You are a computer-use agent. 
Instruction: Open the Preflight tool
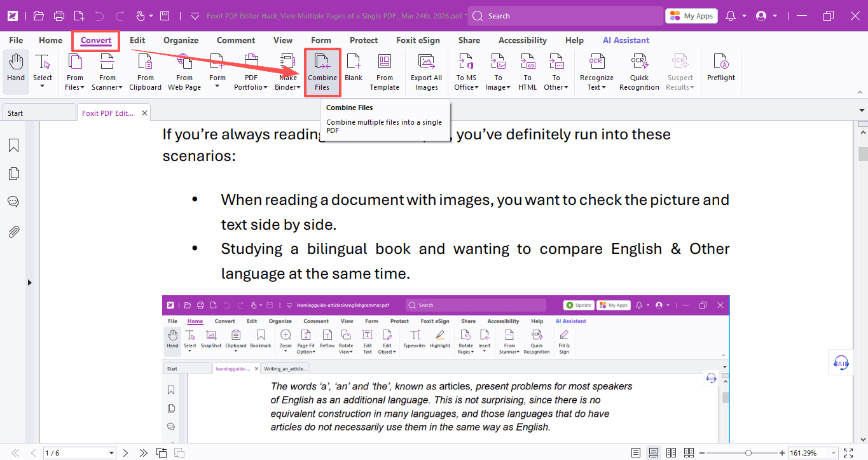coord(721,67)
